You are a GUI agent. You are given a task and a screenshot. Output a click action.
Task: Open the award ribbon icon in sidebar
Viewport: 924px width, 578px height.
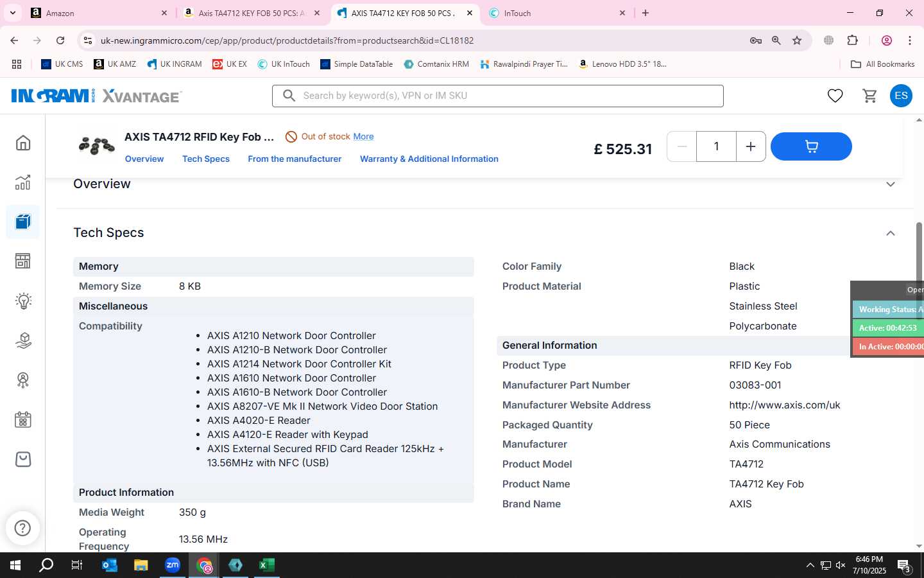(23, 380)
